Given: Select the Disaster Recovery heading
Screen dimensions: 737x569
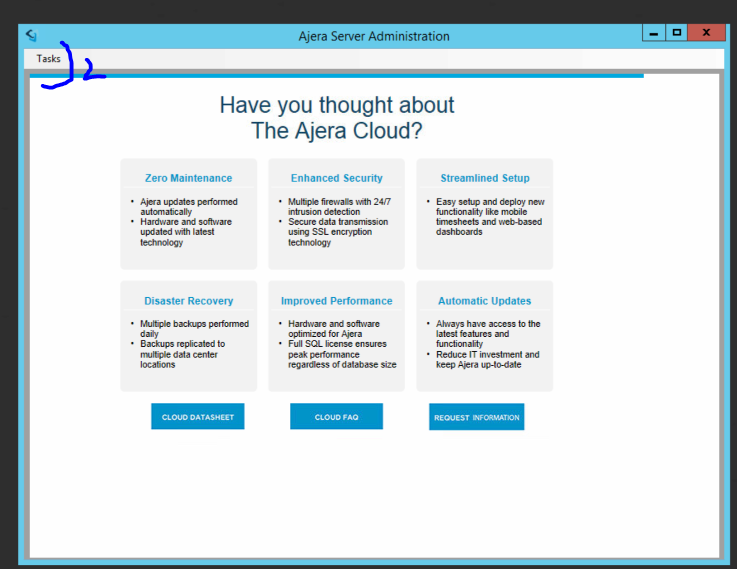Looking at the screenshot, I should (x=188, y=301).
